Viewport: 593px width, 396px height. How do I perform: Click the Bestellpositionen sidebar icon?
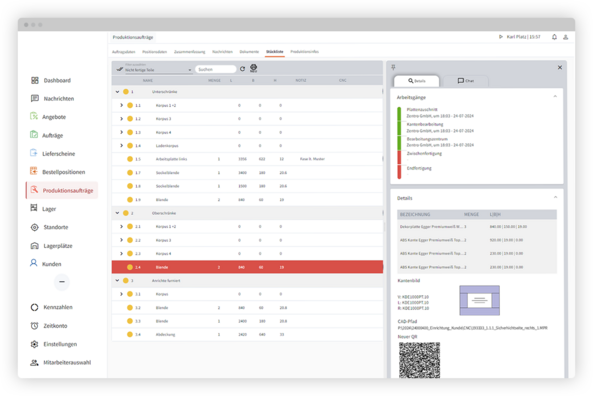click(x=34, y=171)
